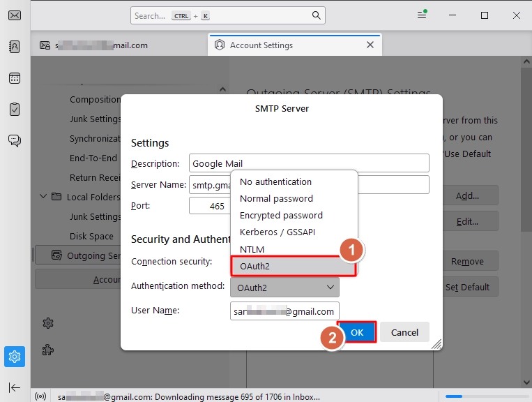Click the download progress bar

click(486, 396)
